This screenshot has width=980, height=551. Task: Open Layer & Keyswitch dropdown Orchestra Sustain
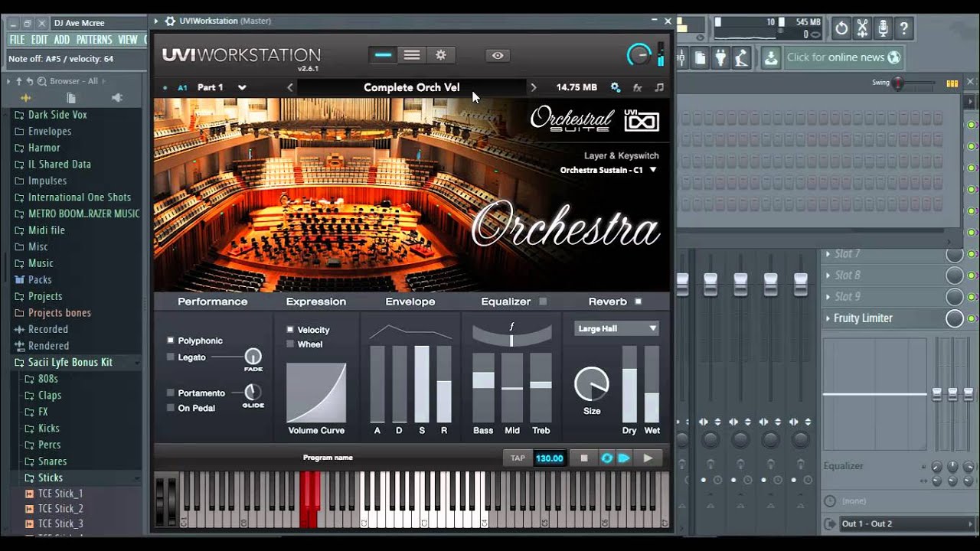coord(609,170)
